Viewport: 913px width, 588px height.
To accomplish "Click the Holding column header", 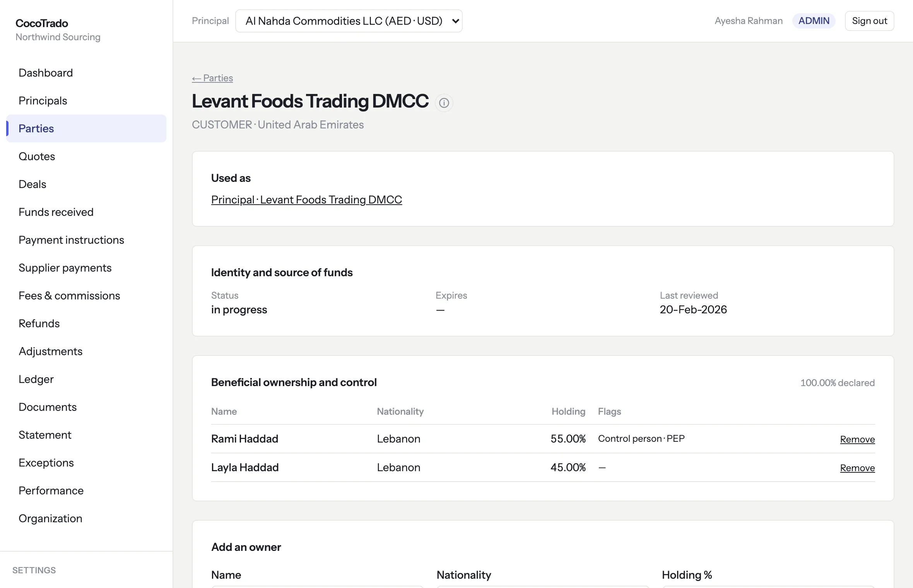I will click(568, 411).
